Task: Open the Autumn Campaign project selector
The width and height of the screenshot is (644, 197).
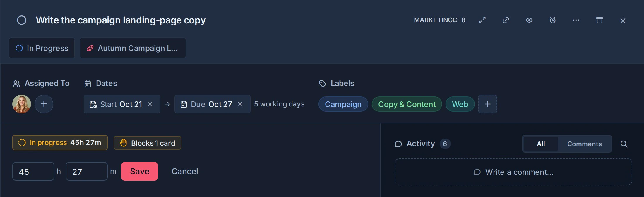Action: click(133, 48)
